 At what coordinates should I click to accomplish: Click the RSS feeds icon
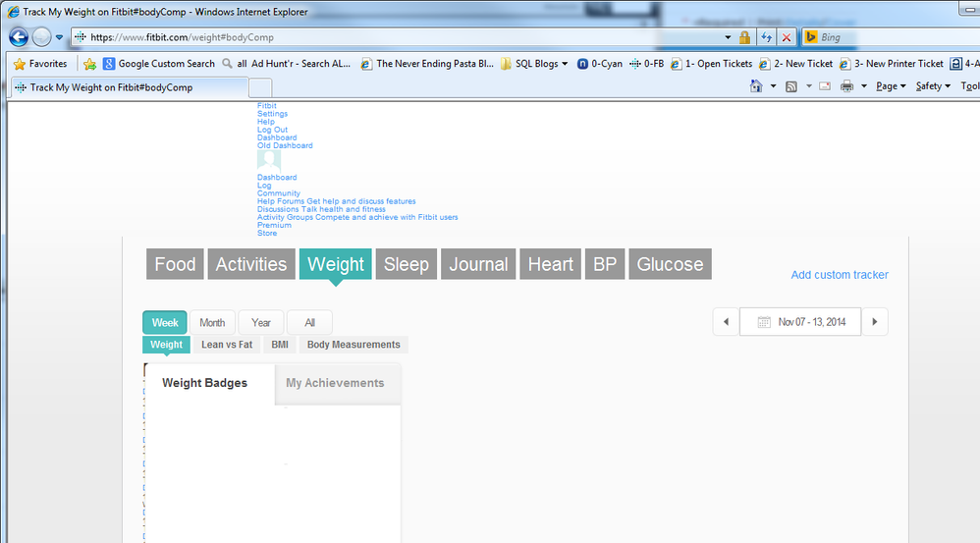[791, 86]
